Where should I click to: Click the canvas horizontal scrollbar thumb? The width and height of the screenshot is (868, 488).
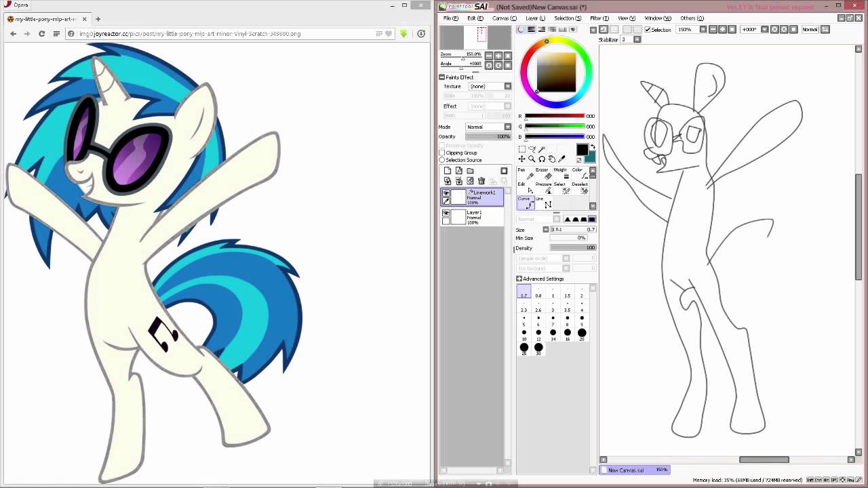764,460
